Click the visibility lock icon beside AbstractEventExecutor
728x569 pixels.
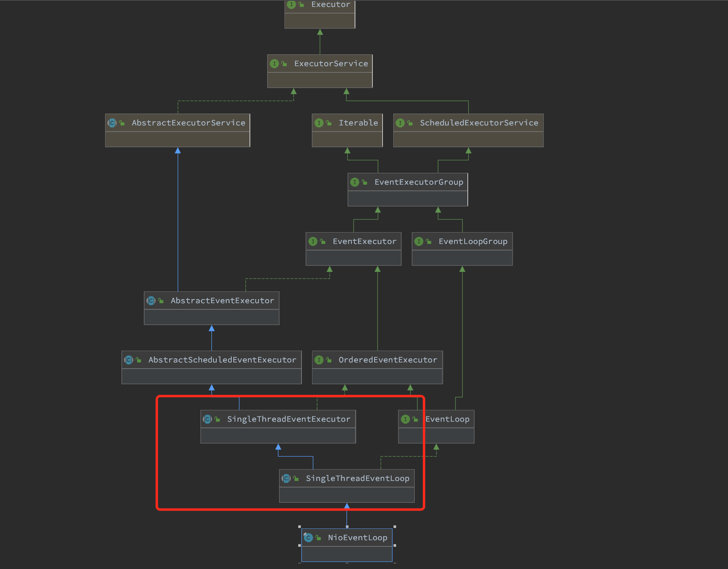(161, 301)
